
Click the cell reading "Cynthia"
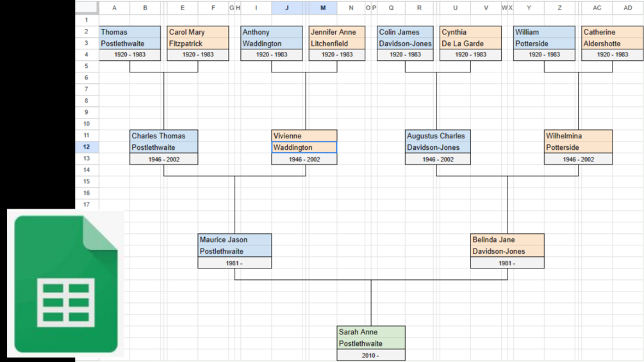click(471, 32)
